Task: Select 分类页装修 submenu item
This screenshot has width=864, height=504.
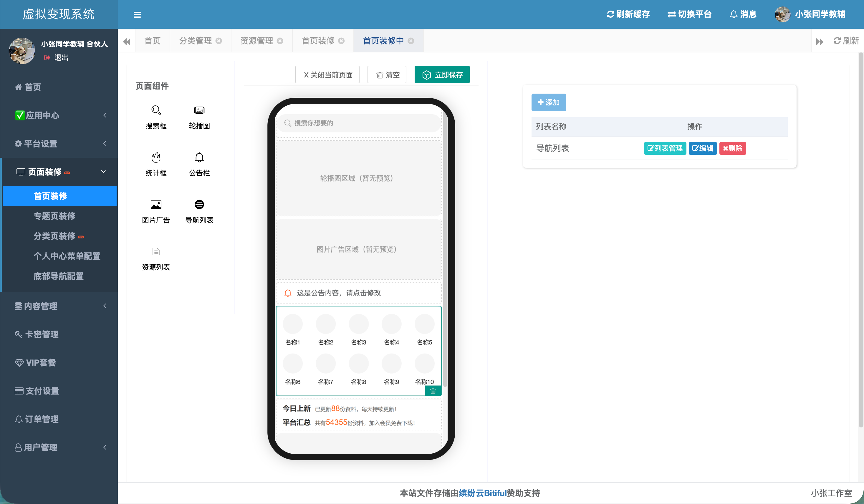Action: (x=60, y=236)
